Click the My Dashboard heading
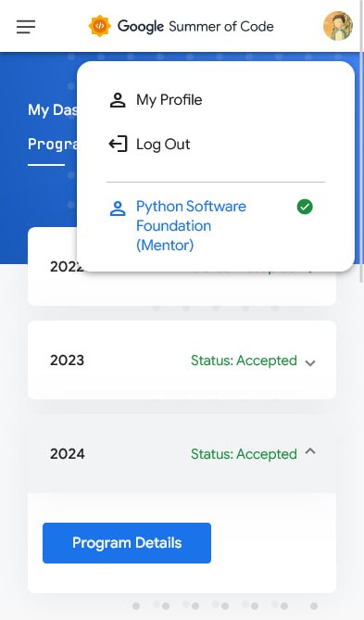Viewport: 364px width, 620px height. [x=53, y=110]
